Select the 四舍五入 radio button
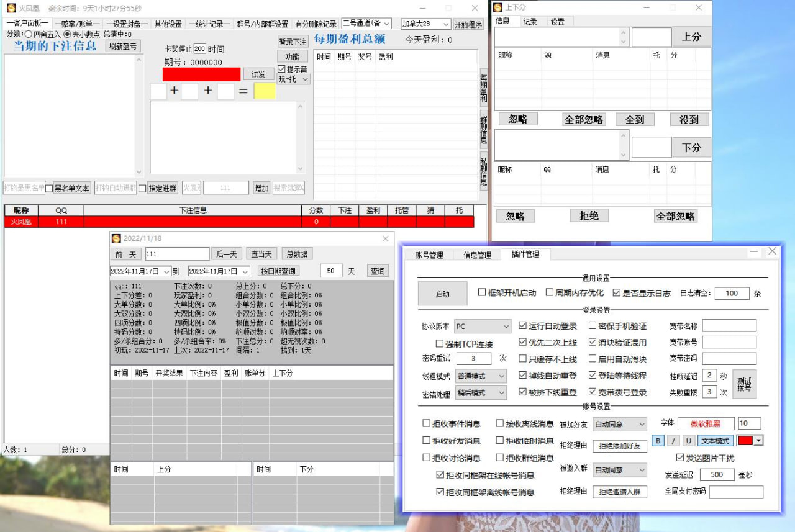This screenshot has height=532, width=795. point(29,34)
